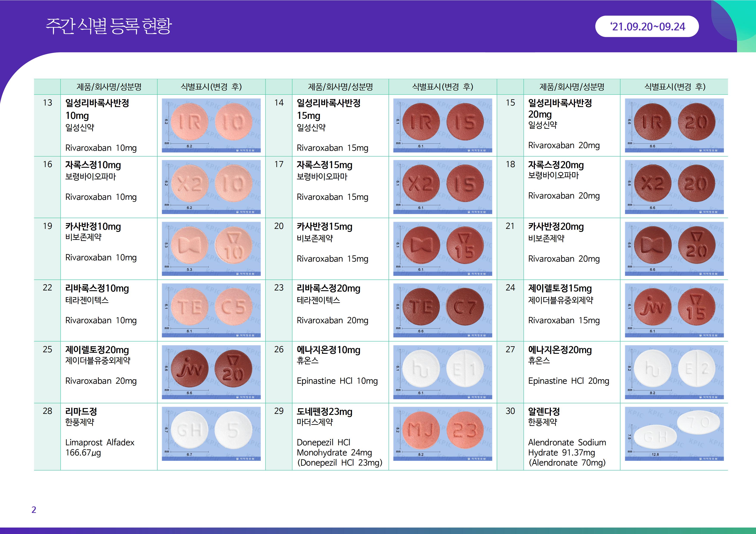Select the TE C7 dark tablet image
Viewport: 756px width, 534px height.
442,310
